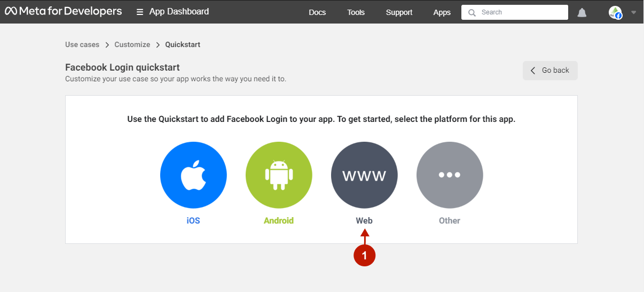644x292 pixels.
Task: Open the profile avatar menu
Action: [616, 12]
